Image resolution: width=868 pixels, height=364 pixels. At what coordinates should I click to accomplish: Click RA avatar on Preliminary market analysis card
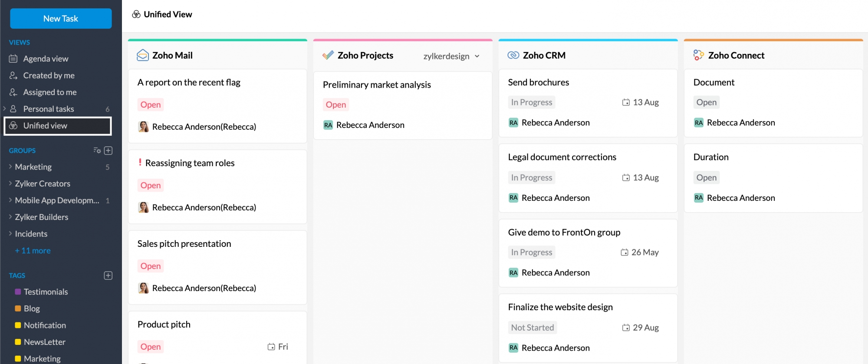[328, 125]
